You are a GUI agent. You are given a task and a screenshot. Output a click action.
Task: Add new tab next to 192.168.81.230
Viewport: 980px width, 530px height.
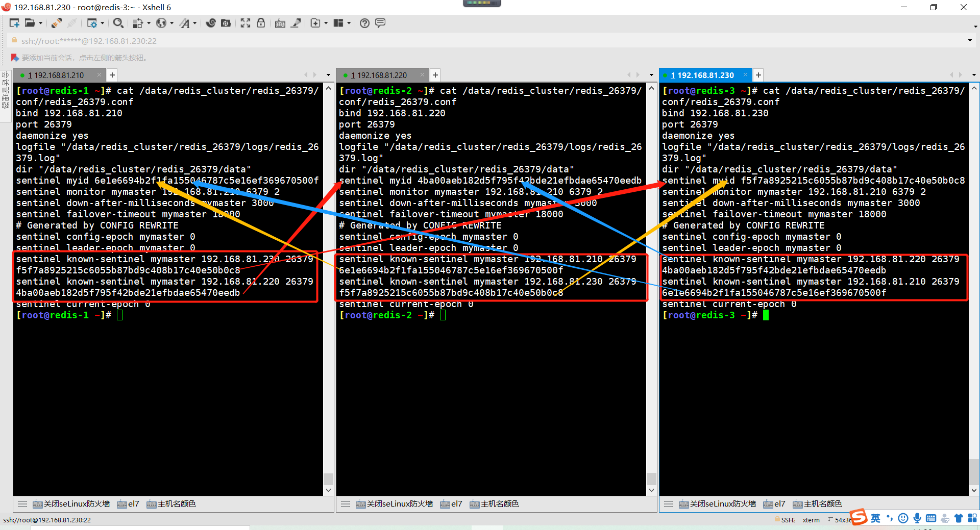(758, 75)
